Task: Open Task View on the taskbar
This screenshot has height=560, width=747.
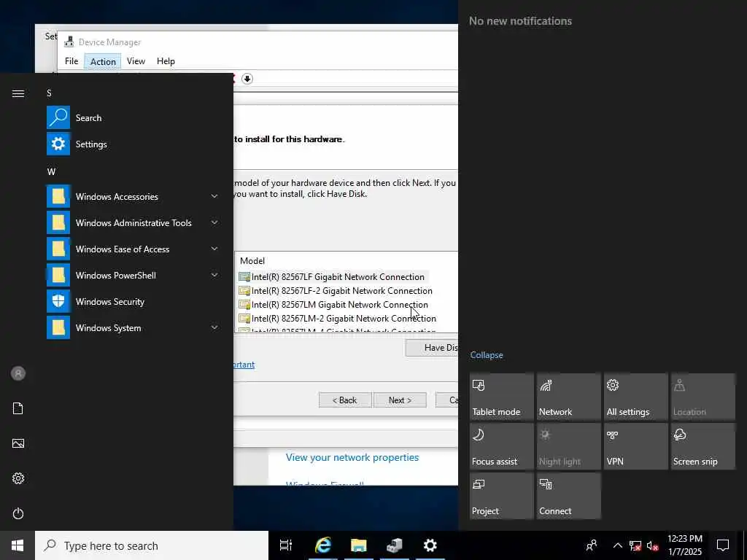Action: [x=286, y=545]
